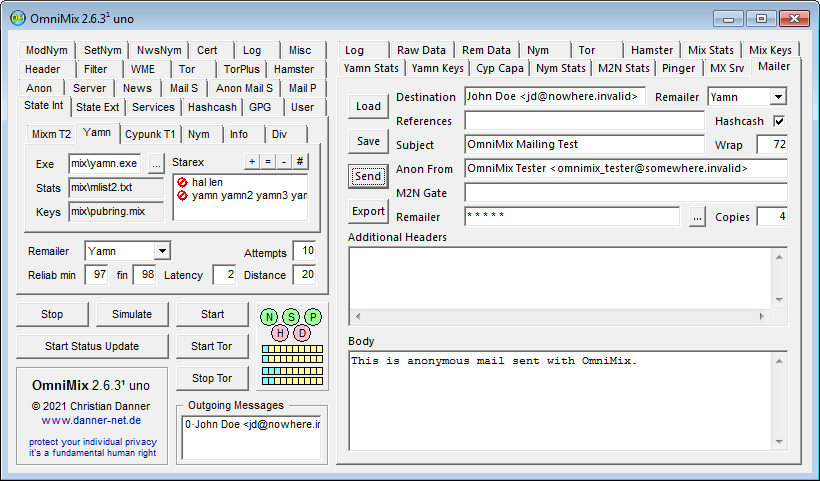This screenshot has width=820, height=481.
Task: Click the Body text area
Action: click(x=561, y=400)
